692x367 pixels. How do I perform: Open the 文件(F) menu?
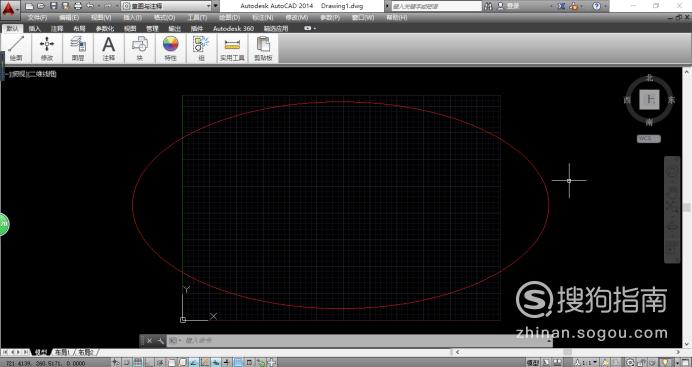tap(37, 18)
